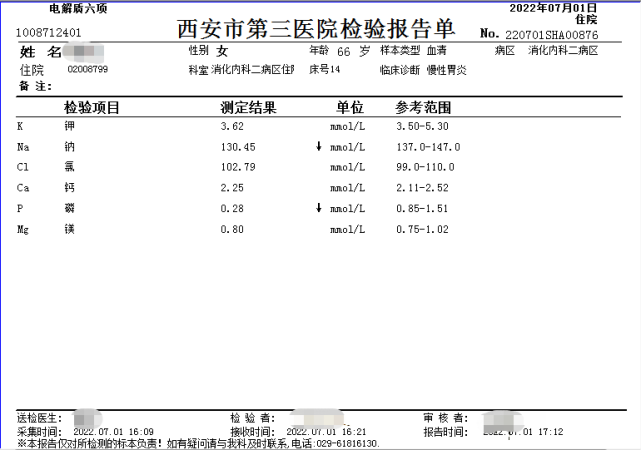Select the report title 西安市第三医院检验报告单
Image resolution: width=641 pixels, height=450 pixels.
click(316, 29)
